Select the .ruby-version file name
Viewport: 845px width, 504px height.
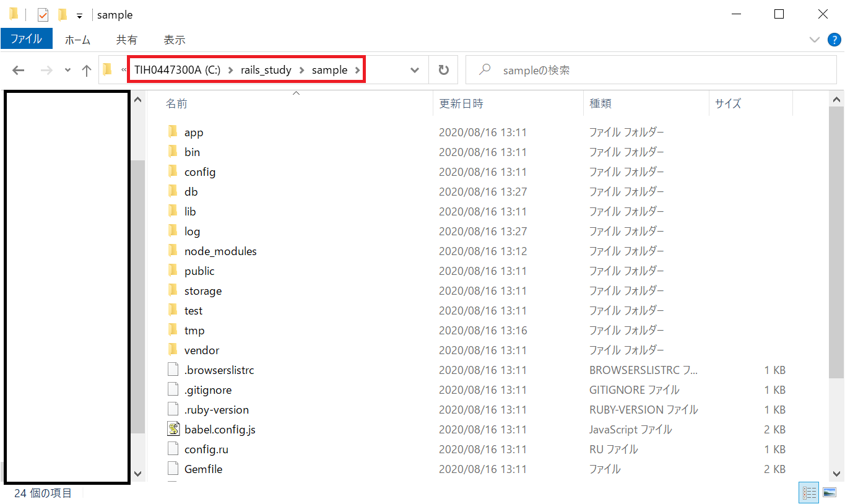click(x=217, y=409)
